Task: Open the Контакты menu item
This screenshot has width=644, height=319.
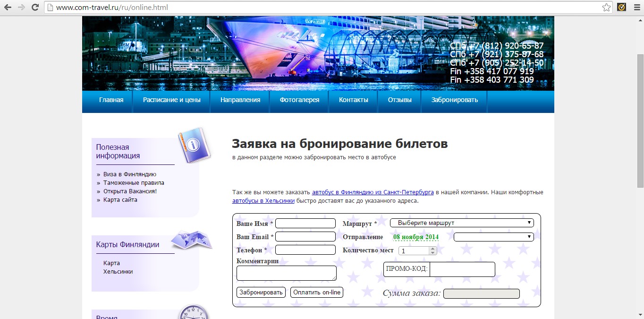Action: (353, 100)
